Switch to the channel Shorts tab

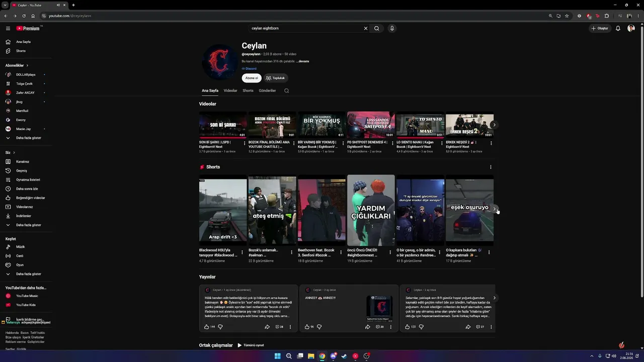(248, 90)
